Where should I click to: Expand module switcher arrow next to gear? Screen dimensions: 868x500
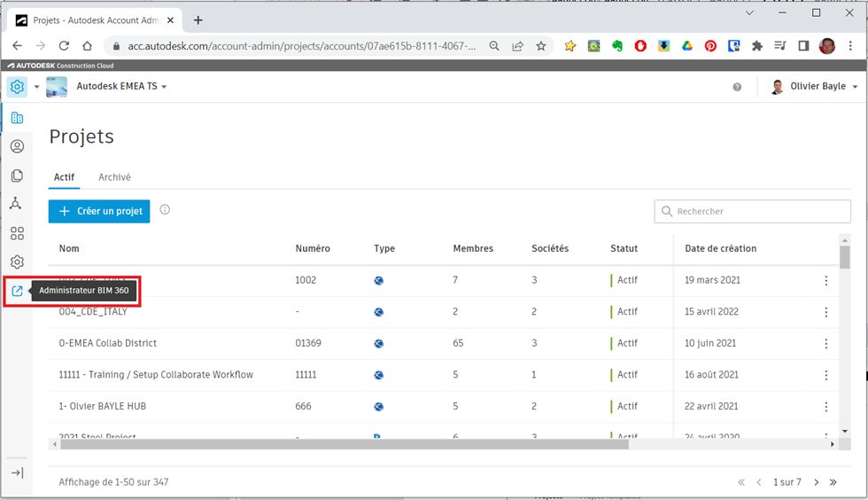(36, 87)
